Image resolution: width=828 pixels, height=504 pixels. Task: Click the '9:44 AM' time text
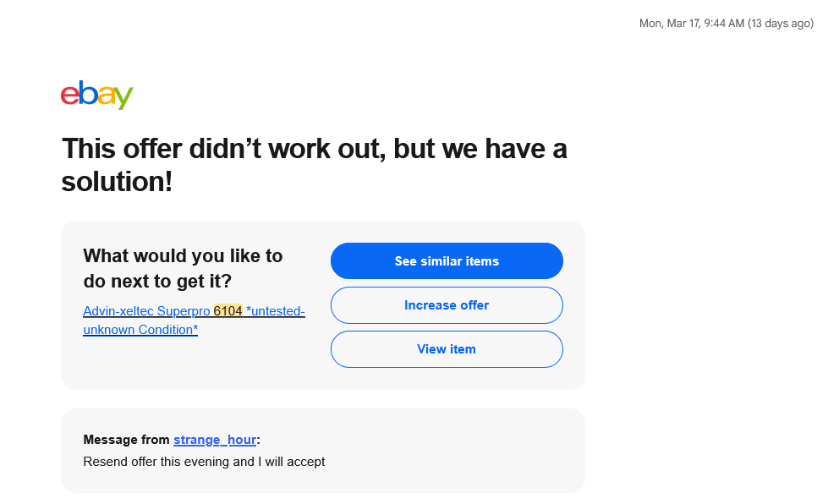[x=724, y=23]
